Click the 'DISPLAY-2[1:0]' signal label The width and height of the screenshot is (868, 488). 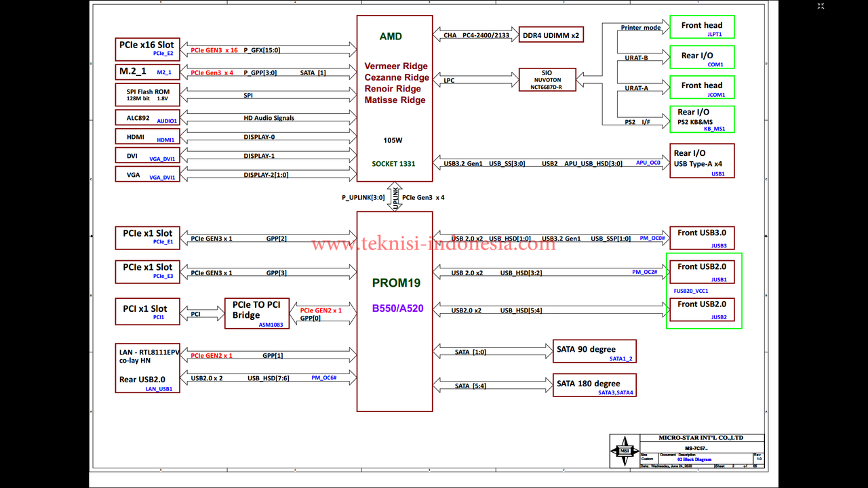click(266, 175)
